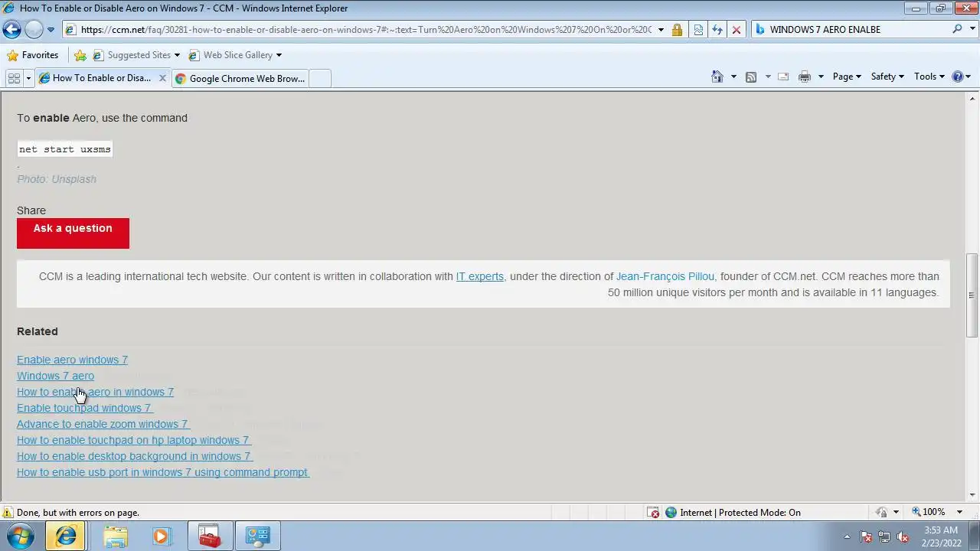980x551 pixels.
Task: Open How to enable aero in windows 7
Action: [x=95, y=392]
